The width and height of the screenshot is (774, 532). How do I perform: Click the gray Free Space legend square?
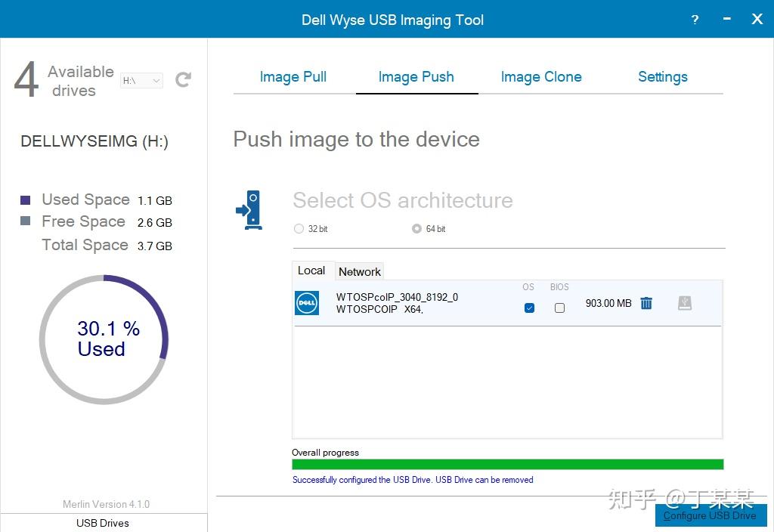[26, 221]
